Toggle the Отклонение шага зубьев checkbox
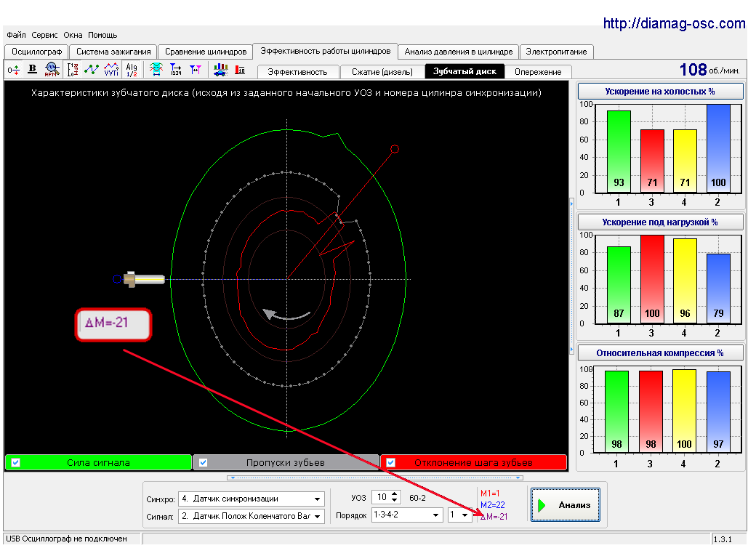This screenshot has height=548, width=756. (390, 463)
